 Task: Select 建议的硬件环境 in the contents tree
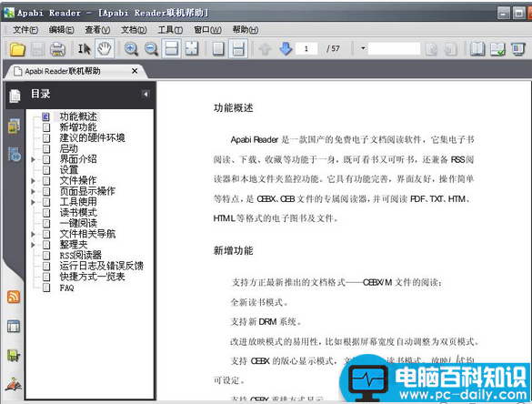[x=92, y=137]
